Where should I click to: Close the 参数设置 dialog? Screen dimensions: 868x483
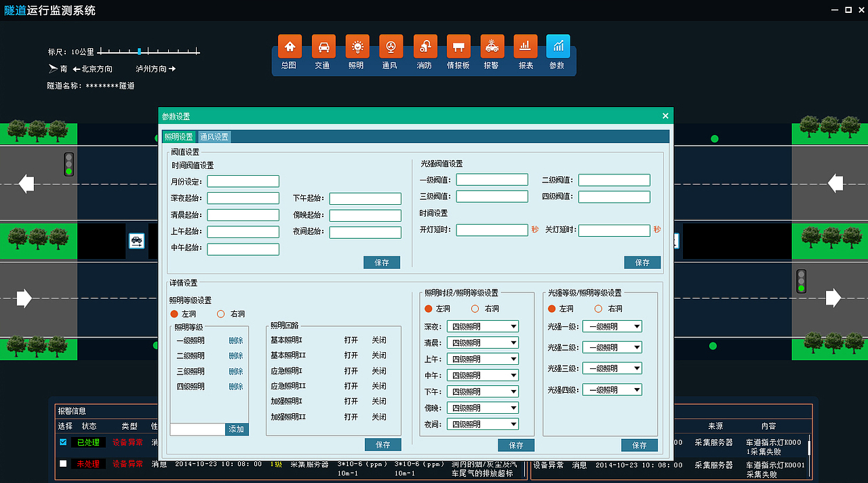[666, 116]
